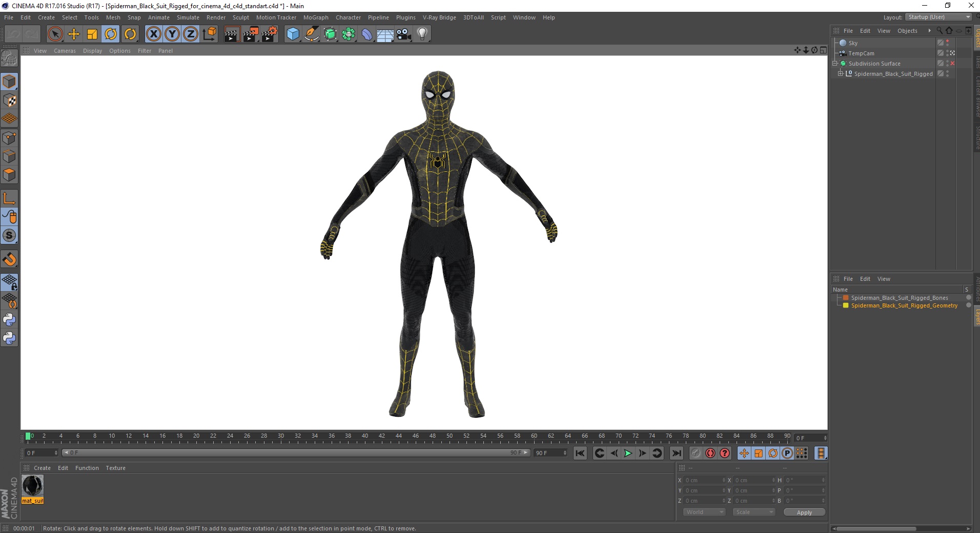The width and height of the screenshot is (980, 533).
Task: Activate the Scale tool
Action: pyautogui.click(x=92, y=34)
